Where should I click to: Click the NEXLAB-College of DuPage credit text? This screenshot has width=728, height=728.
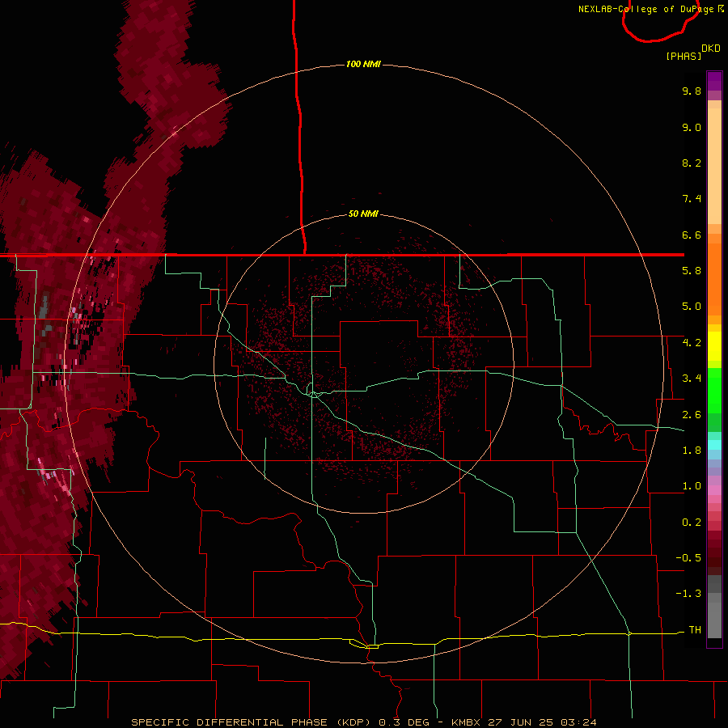tap(645, 9)
